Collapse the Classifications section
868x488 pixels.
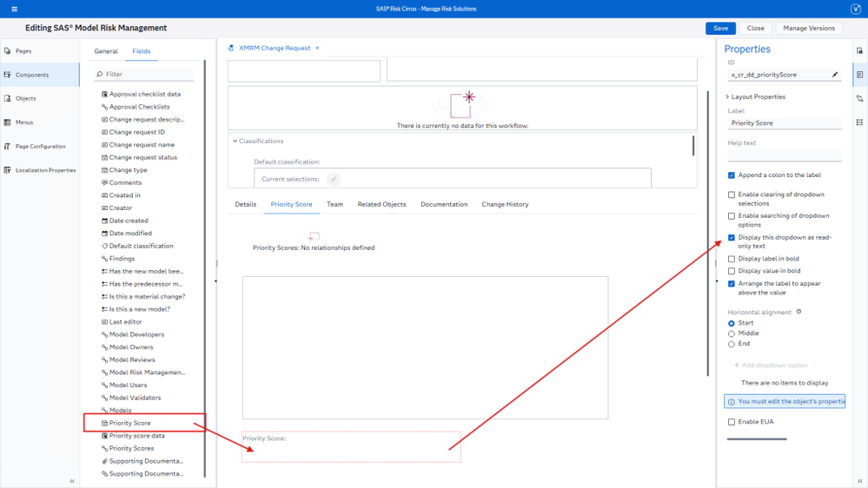(235, 141)
